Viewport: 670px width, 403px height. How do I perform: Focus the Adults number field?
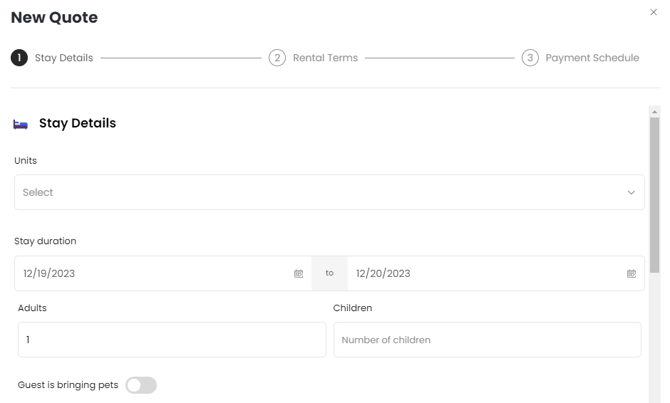[x=171, y=340]
